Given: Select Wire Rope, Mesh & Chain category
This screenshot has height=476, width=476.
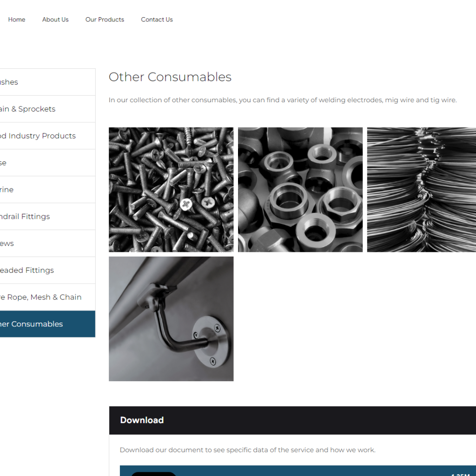Looking at the screenshot, I should click(x=48, y=297).
